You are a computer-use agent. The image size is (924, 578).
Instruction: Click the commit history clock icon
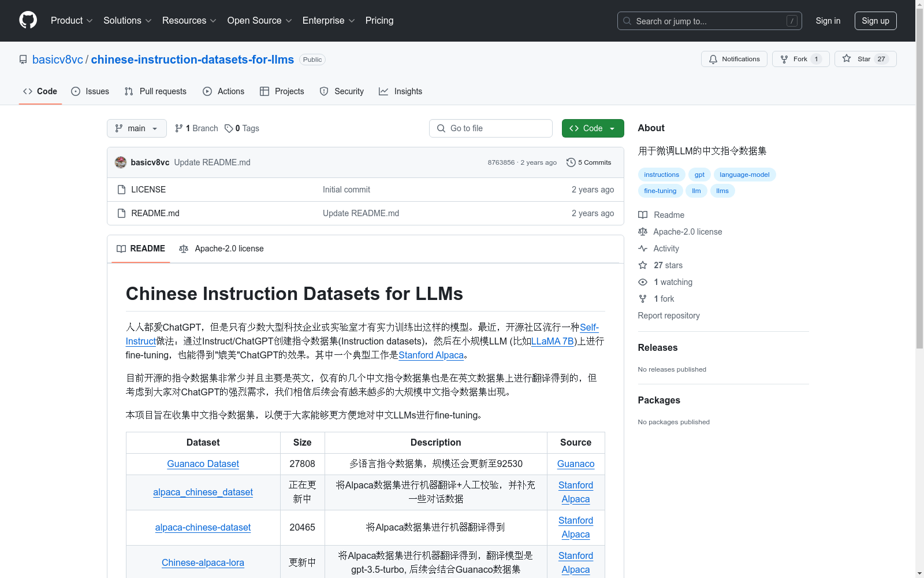[571, 162]
